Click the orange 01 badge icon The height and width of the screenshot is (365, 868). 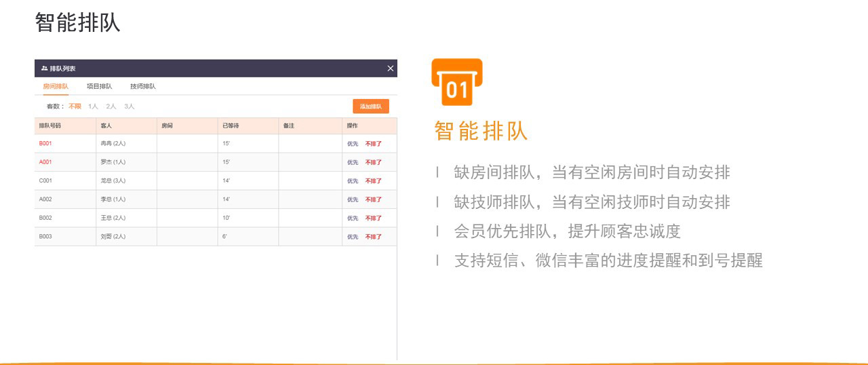point(457,82)
